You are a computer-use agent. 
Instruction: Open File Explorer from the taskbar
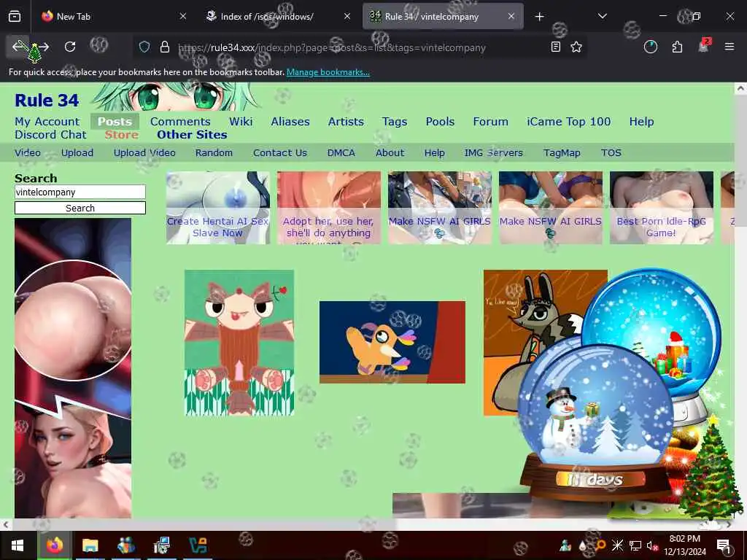pyautogui.click(x=90, y=545)
